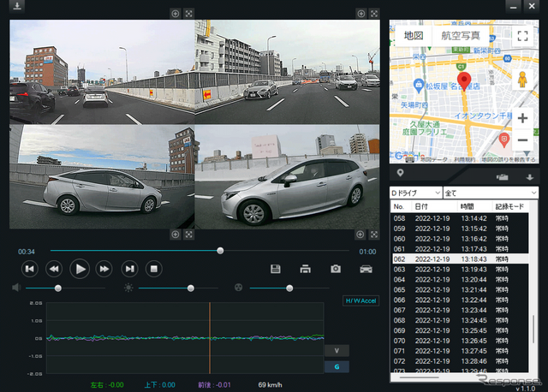Switch graph to G sensor mode
Image resolution: width=548 pixels, height=392 pixels.
coord(337,367)
